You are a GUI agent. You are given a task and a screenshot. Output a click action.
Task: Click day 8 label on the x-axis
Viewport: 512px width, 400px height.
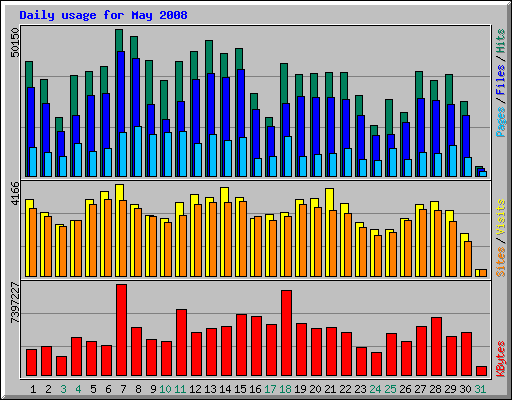[x=138, y=389]
